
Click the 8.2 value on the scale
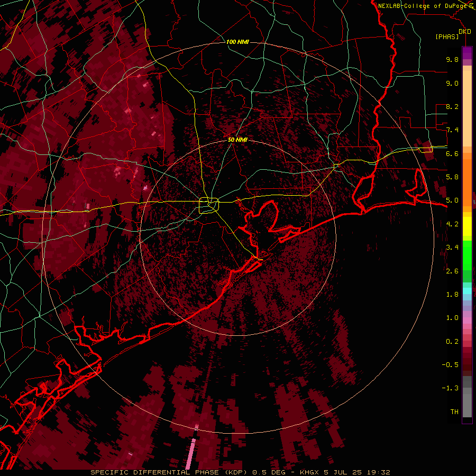[x=452, y=107]
